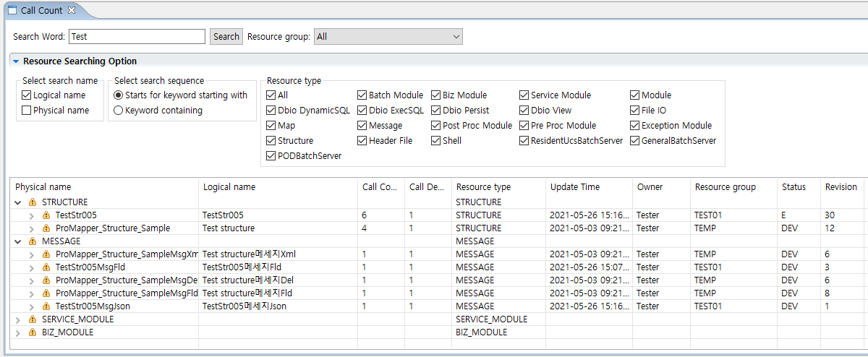Click the warning icon next to SERVICE_MODULE

coord(32,319)
